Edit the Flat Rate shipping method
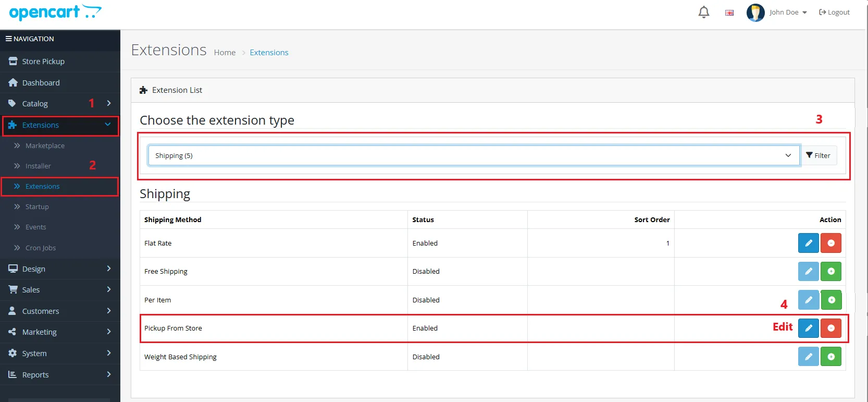868x402 pixels. [808, 243]
